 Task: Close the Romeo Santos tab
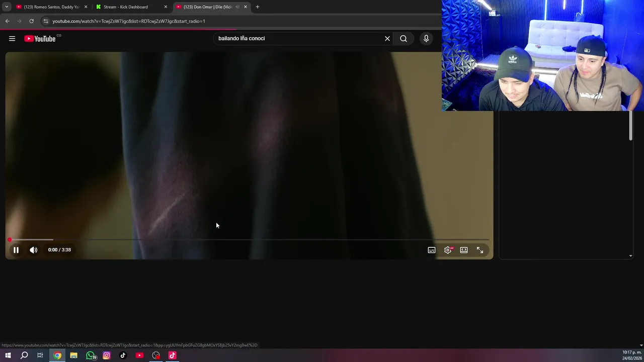tap(86, 7)
